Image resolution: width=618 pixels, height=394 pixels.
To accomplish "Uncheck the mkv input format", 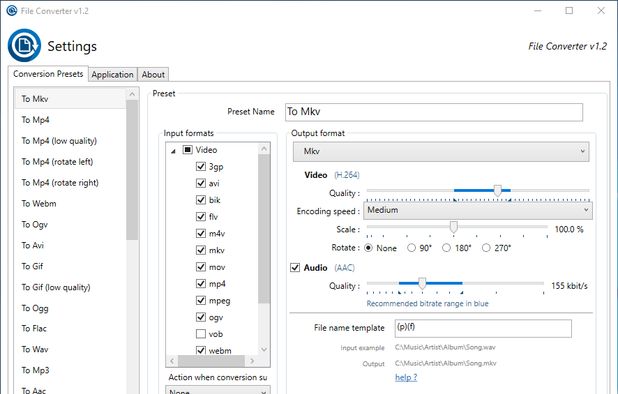I will (201, 250).
